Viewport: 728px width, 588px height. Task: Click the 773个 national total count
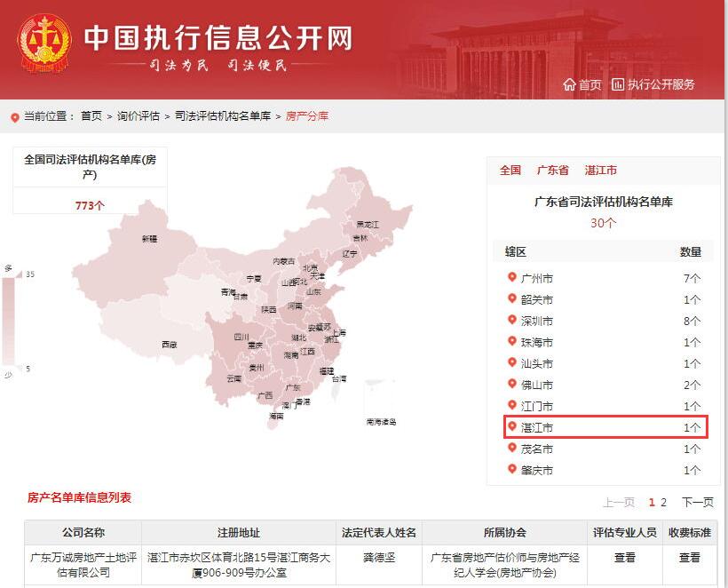[x=90, y=206]
